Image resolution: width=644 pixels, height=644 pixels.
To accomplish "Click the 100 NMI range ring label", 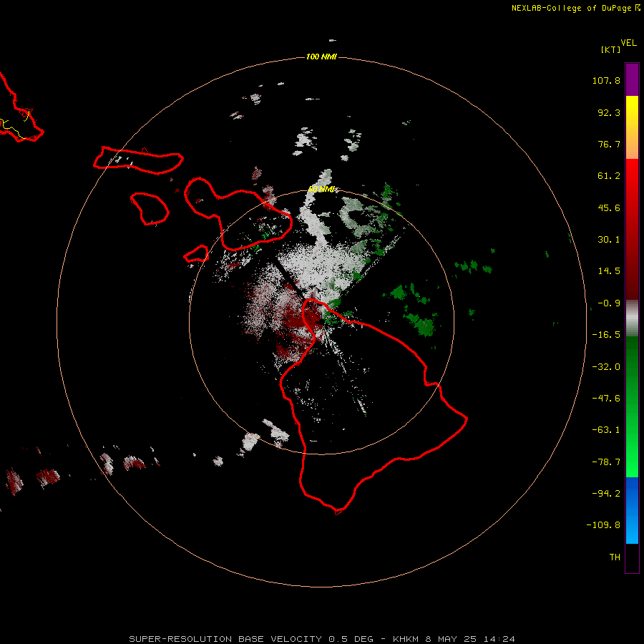I will click(x=321, y=57).
